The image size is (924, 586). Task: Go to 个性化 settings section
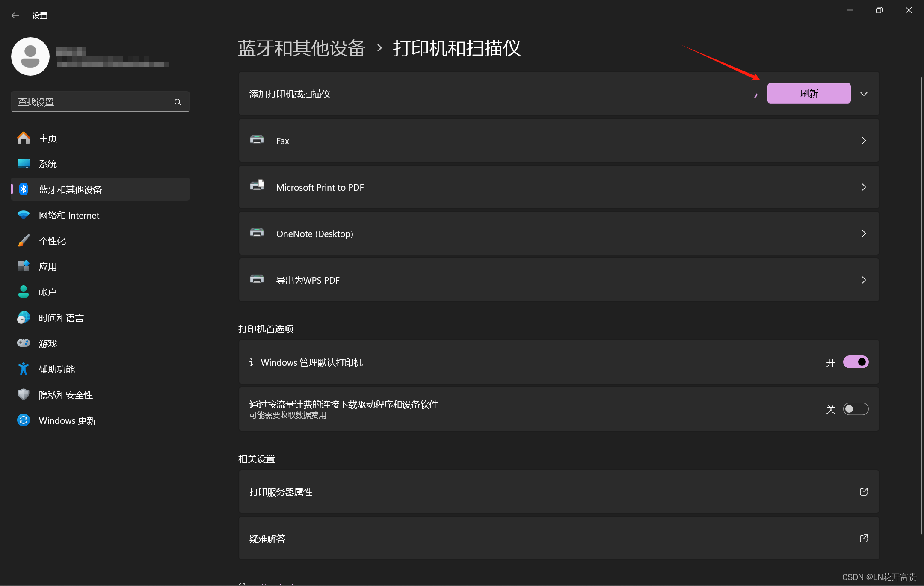point(52,241)
